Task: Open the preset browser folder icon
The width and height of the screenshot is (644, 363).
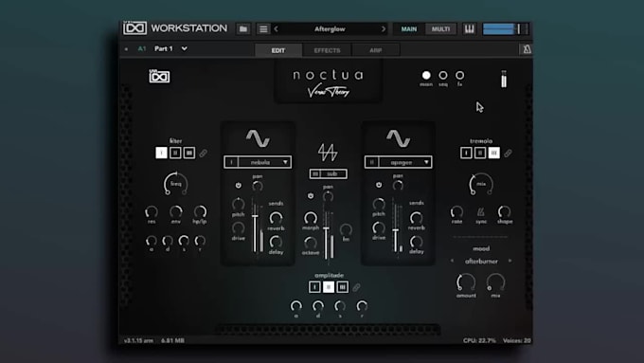Action: [x=243, y=28]
